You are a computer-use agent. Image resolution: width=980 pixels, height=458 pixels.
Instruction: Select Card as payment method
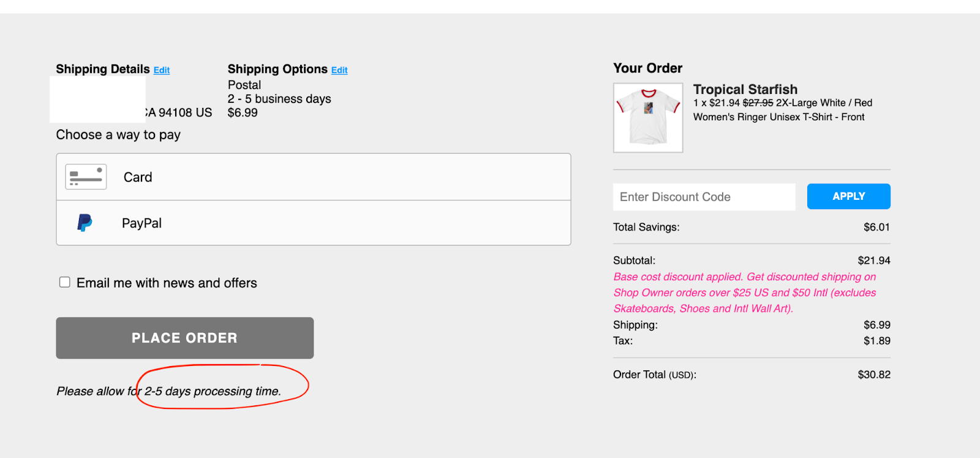click(138, 177)
